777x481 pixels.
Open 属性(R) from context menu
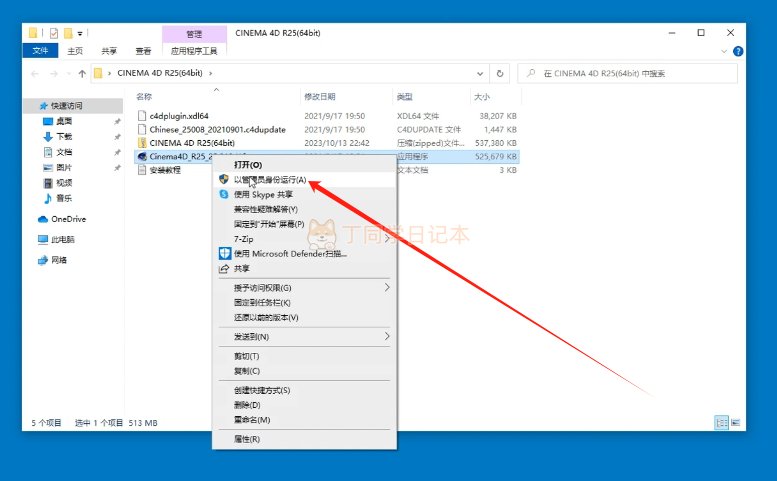[x=247, y=439]
